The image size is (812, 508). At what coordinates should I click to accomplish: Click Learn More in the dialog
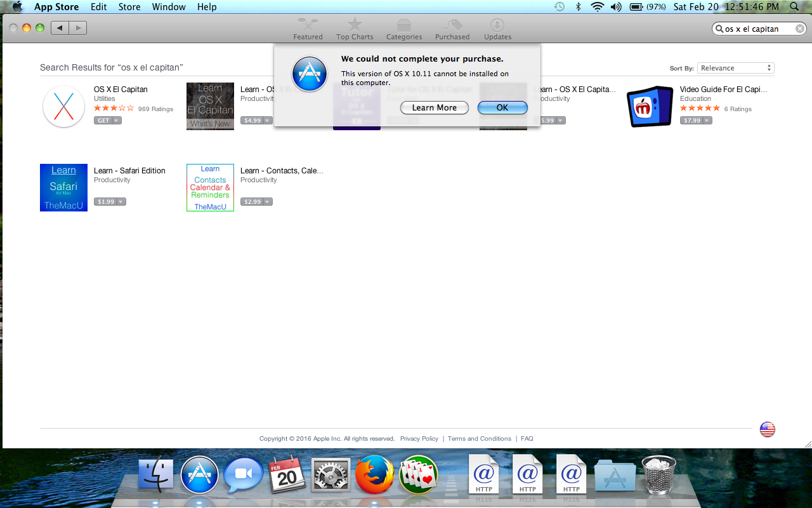coord(435,108)
